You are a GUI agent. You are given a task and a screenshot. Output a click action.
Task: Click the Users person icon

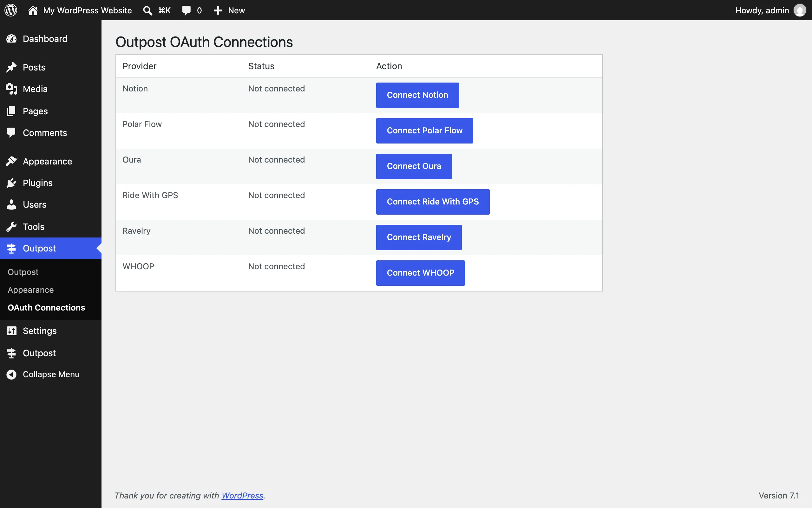point(11,204)
